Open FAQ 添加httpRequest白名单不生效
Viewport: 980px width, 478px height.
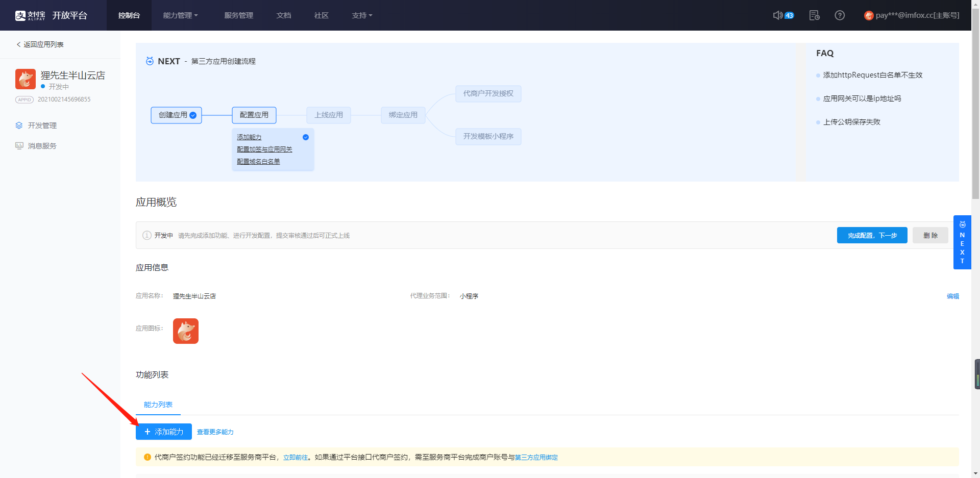tap(873, 75)
